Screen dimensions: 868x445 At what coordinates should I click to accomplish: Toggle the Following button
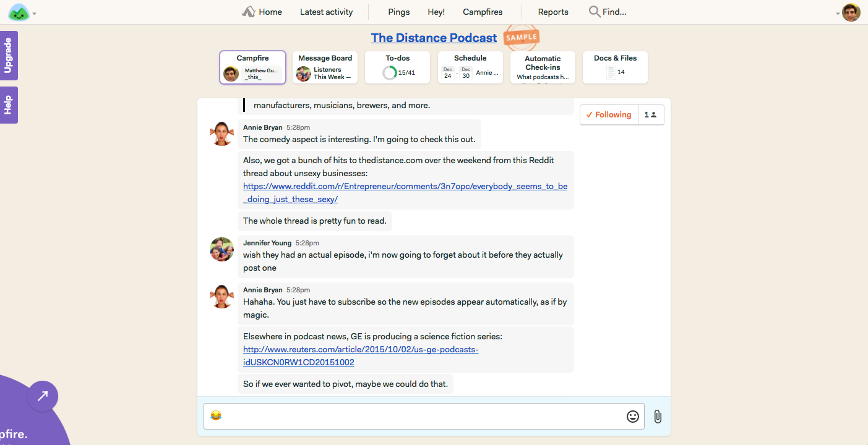click(x=609, y=115)
